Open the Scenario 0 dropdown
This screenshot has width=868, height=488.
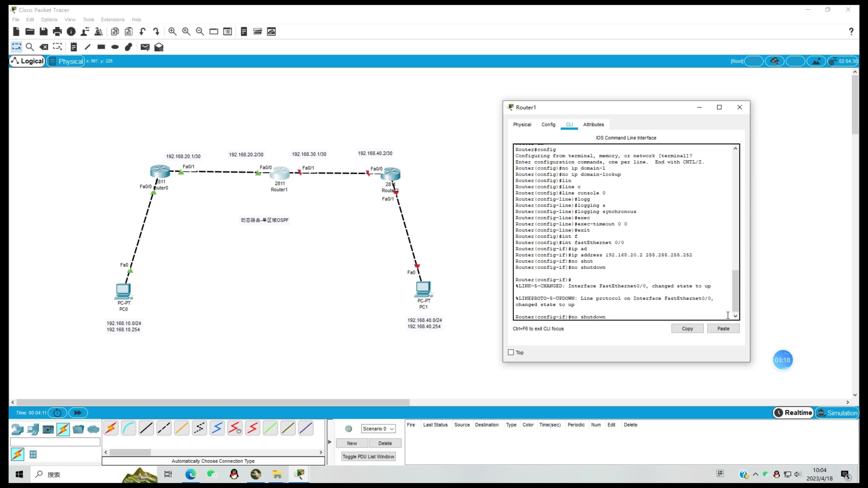tap(378, 429)
